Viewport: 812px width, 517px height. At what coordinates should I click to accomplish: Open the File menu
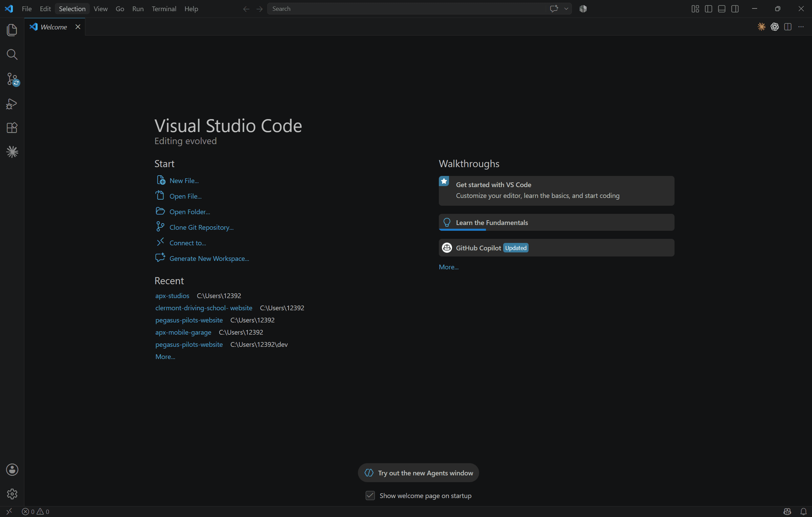27,9
